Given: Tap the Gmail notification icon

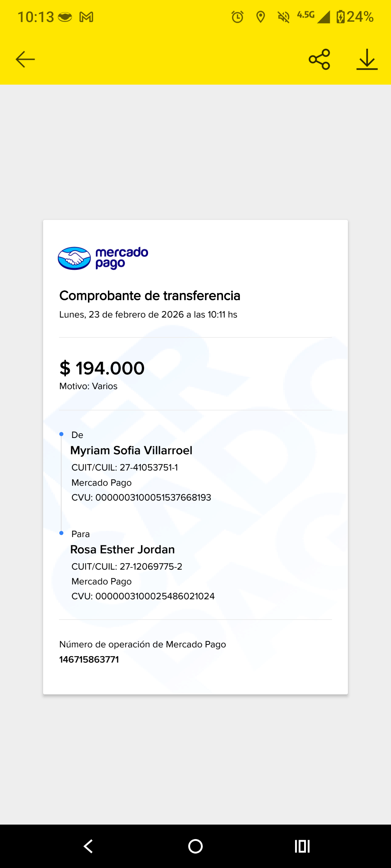Looking at the screenshot, I should [86, 17].
